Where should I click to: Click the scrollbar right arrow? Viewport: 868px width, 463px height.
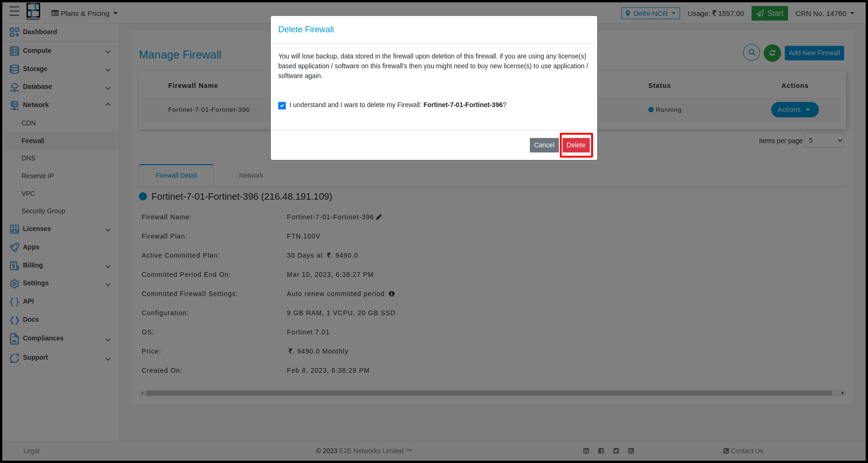click(843, 393)
